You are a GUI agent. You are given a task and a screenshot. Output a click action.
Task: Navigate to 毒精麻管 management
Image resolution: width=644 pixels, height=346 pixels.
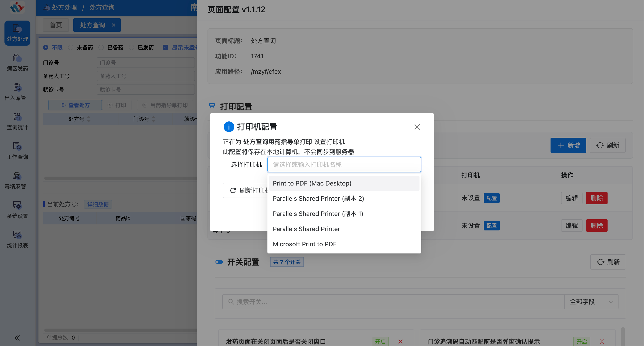click(17, 180)
